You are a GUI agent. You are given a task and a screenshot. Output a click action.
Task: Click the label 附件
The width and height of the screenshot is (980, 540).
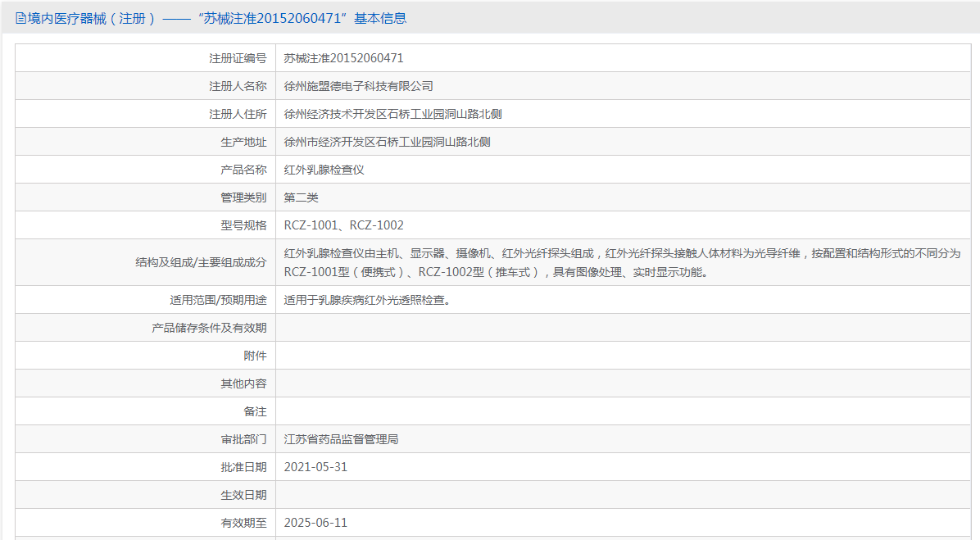[255, 356]
